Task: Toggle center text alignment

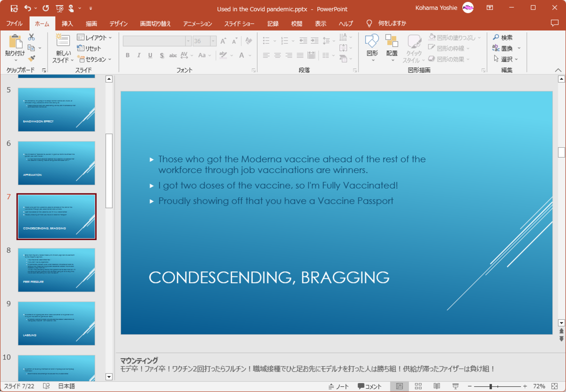Action: click(278, 55)
